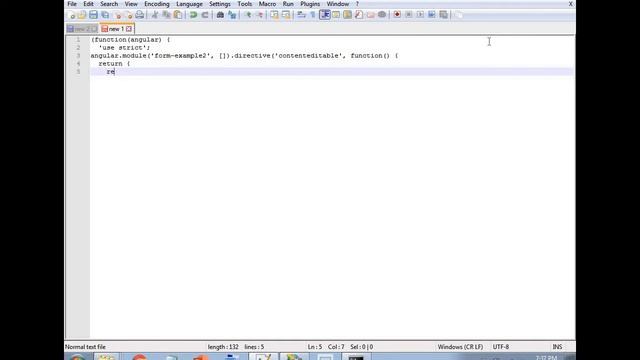This screenshot has height=360, width=640.
Task: Click the Save All toolbar icon
Action: coord(105,15)
